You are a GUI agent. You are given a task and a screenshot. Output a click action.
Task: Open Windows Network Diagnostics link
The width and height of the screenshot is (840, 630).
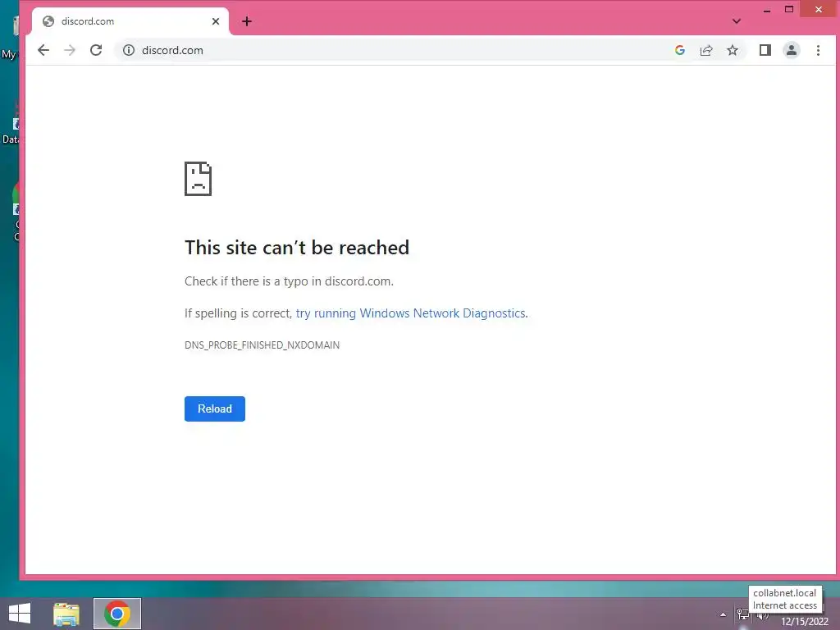point(412,313)
